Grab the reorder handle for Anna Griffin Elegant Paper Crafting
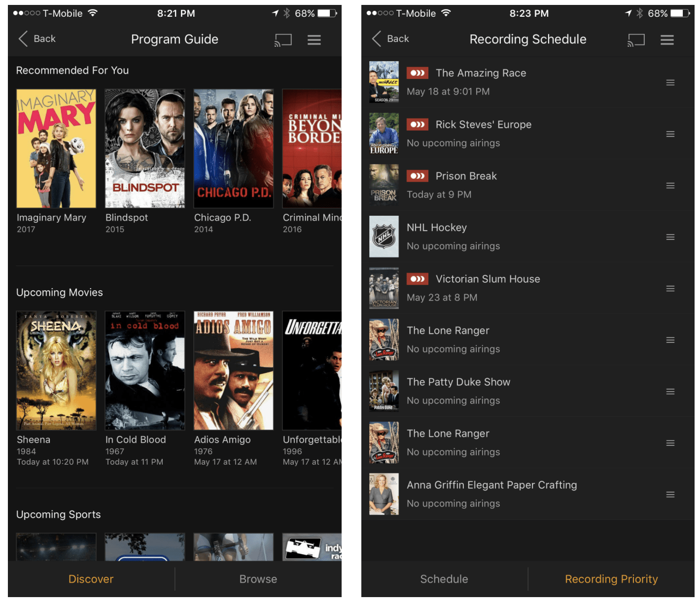700x604 pixels. 670,494
